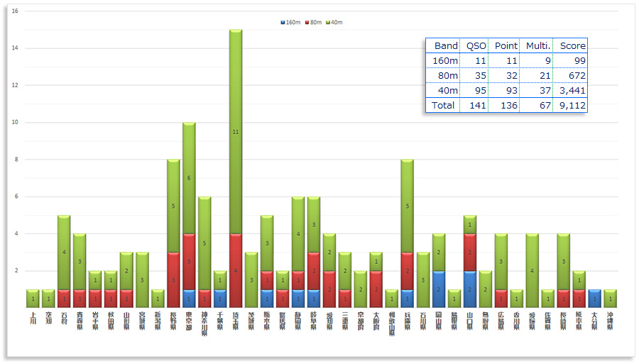Select the 大分県 blue bar
This screenshot has height=364, width=639.
coord(595,299)
